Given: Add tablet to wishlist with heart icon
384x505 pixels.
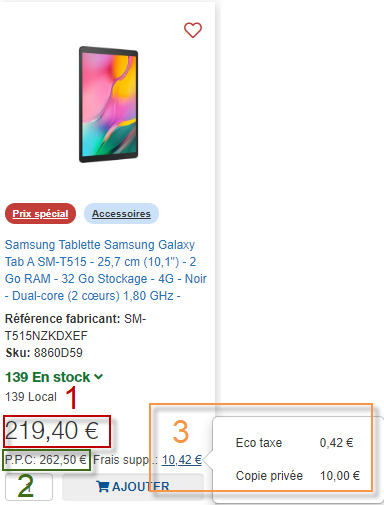Looking at the screenshot, I should pyautogui.click(x=193, y=30).
